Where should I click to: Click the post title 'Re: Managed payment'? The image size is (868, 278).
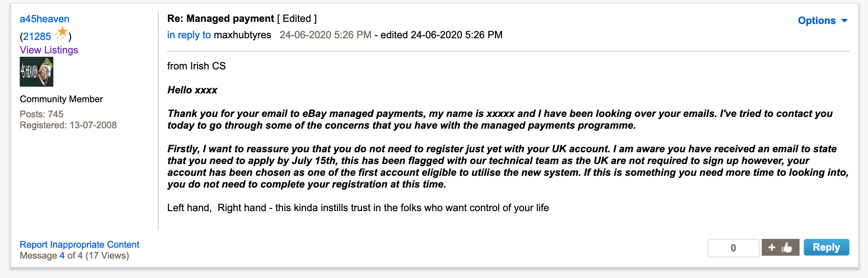(220, 19)
